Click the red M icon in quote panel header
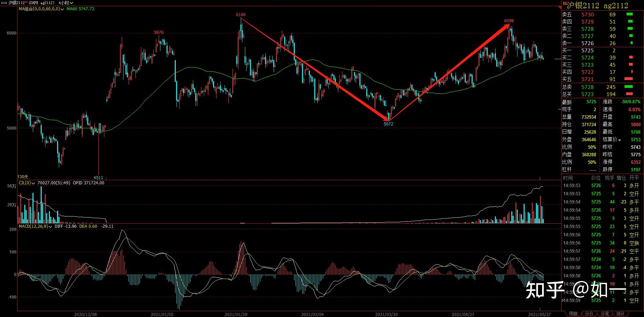 click(565, 3)
